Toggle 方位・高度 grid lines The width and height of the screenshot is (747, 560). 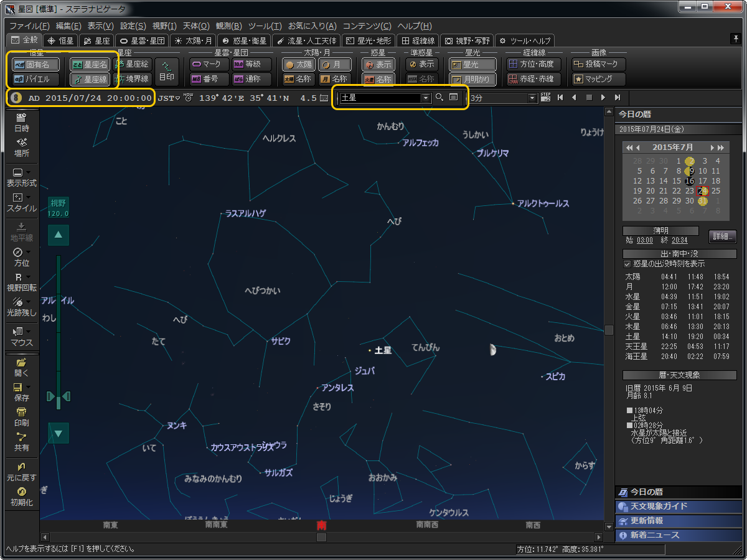(534, 64)
